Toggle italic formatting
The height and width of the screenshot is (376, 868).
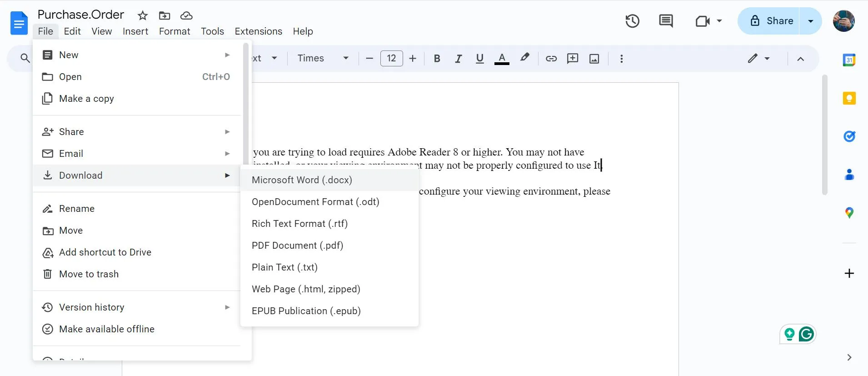point(458,58)
